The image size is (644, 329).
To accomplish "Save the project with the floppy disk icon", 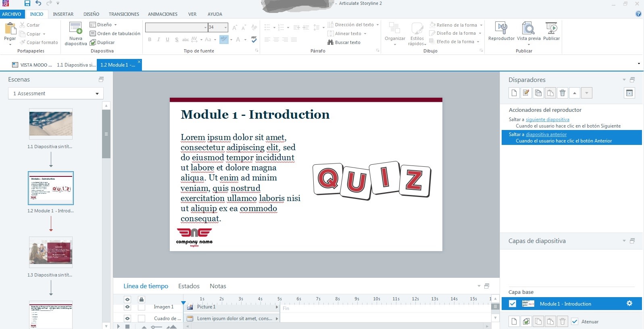I will pos(27,3).
